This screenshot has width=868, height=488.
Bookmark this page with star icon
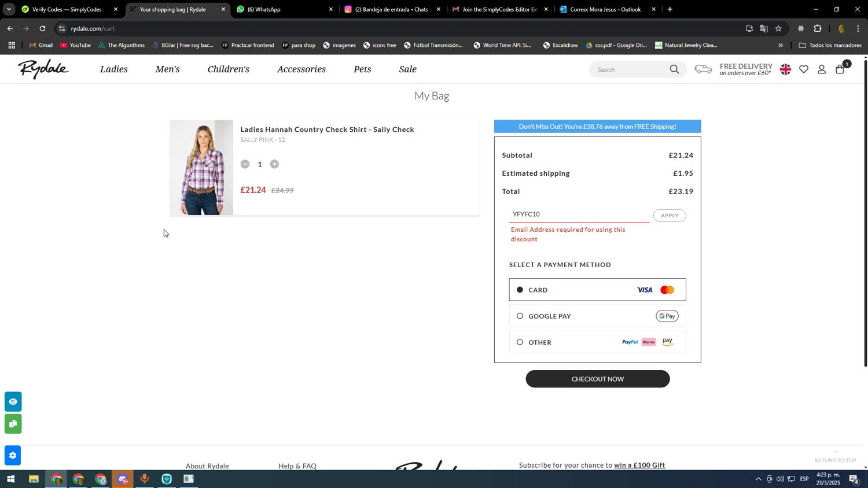click(x=778, y=28)
